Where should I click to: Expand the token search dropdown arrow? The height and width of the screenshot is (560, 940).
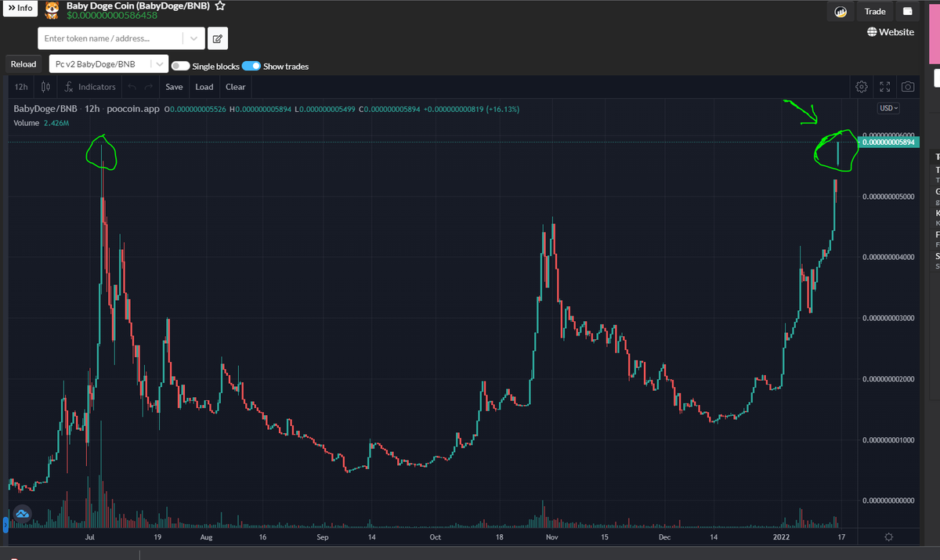[193, 38]
